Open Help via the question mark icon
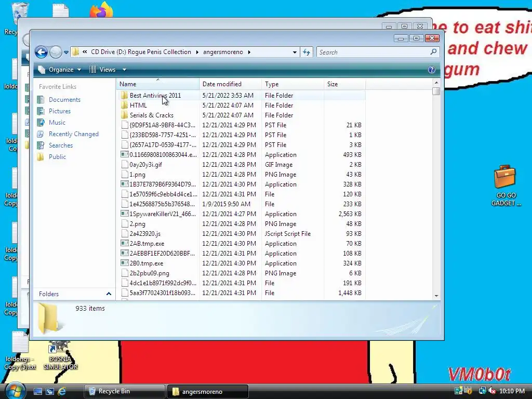532x399 pixels. pyautogui.click(x=431, y=70)
